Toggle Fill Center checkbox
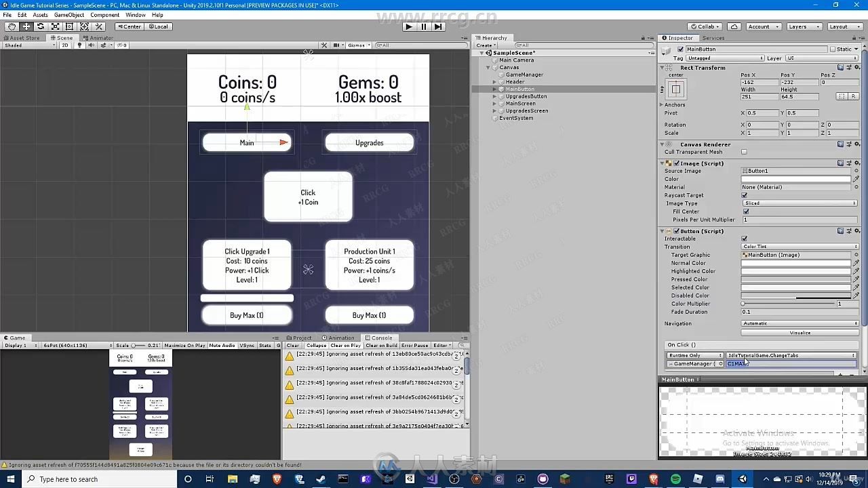868x488 pixels. tap(746, 211)
